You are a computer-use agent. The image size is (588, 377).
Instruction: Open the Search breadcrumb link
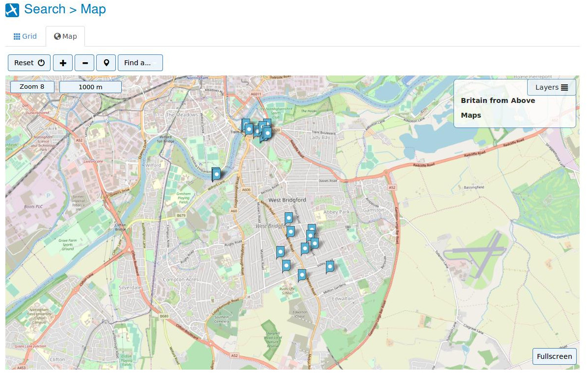coord(45,9)
